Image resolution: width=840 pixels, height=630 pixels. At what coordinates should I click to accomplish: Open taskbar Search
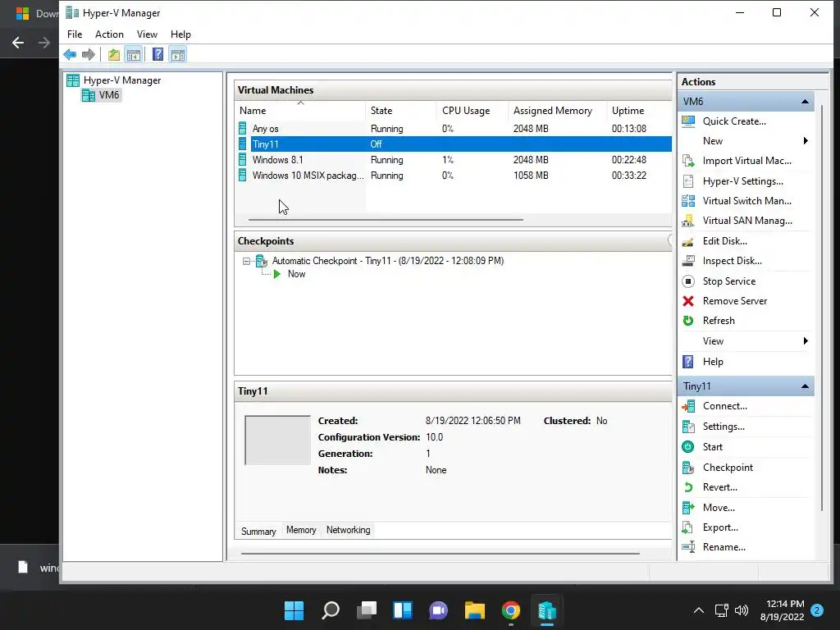[331, 610]
